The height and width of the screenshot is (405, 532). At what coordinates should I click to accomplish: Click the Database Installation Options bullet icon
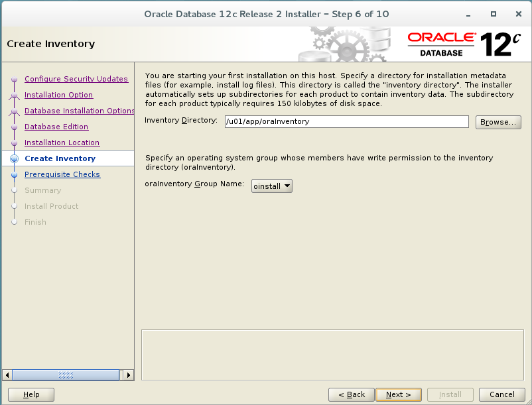[14, 111]
